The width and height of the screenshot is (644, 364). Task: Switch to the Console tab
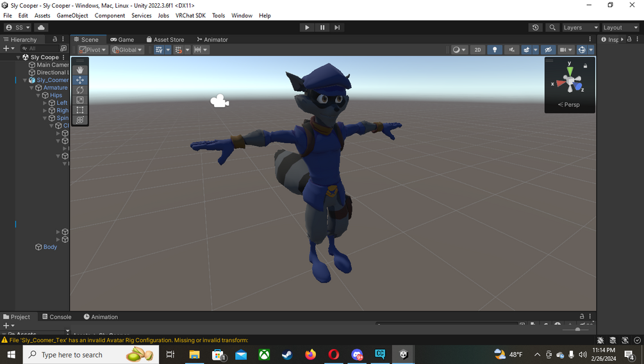click(x=56, y=317)
